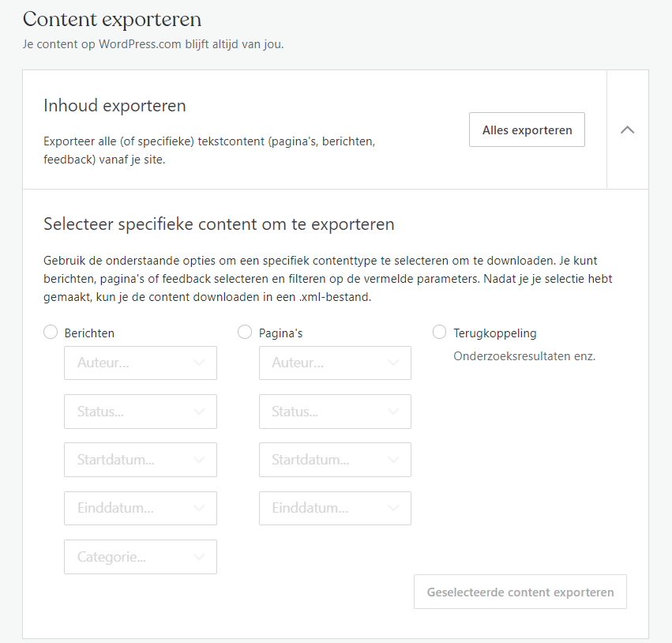Click the Pagina's label text

280,333
